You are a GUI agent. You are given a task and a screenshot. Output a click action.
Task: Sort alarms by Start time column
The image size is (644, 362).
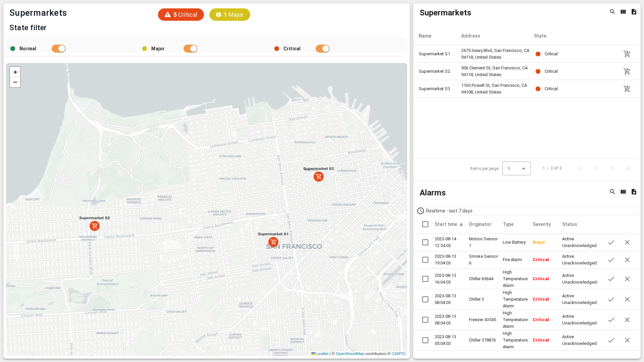pos(446,224)
